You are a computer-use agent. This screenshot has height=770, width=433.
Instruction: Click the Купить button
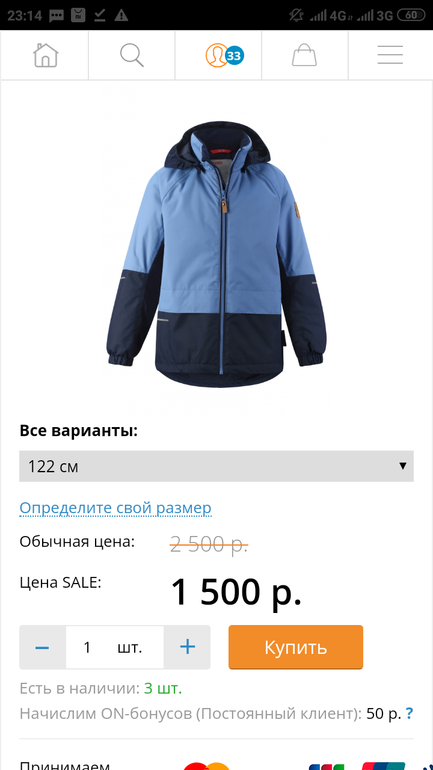tap(296, 647)
